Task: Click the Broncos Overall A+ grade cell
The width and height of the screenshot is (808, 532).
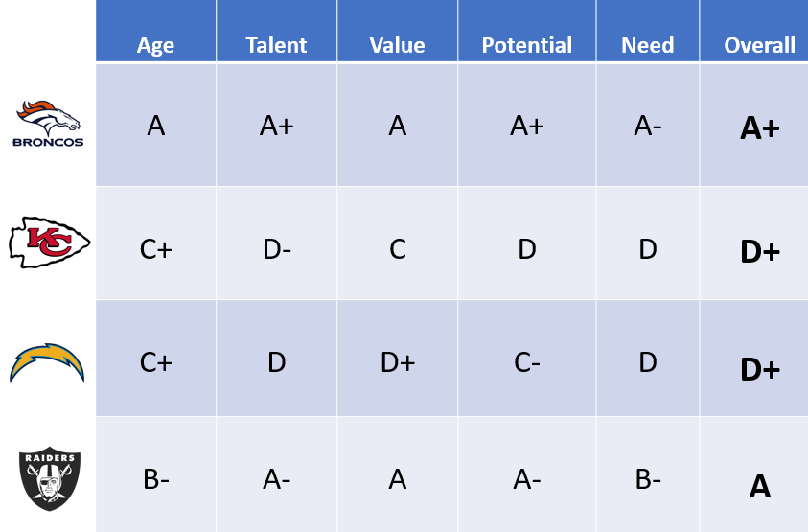Action: click(x=754, y=125)
